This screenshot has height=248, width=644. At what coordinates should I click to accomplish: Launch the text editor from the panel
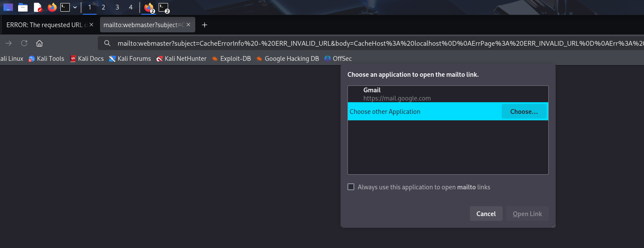38,7
